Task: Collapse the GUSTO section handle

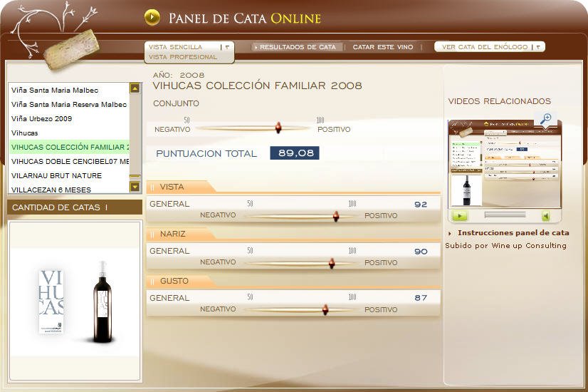Action: pyautogui.click(x=152, y=281)
